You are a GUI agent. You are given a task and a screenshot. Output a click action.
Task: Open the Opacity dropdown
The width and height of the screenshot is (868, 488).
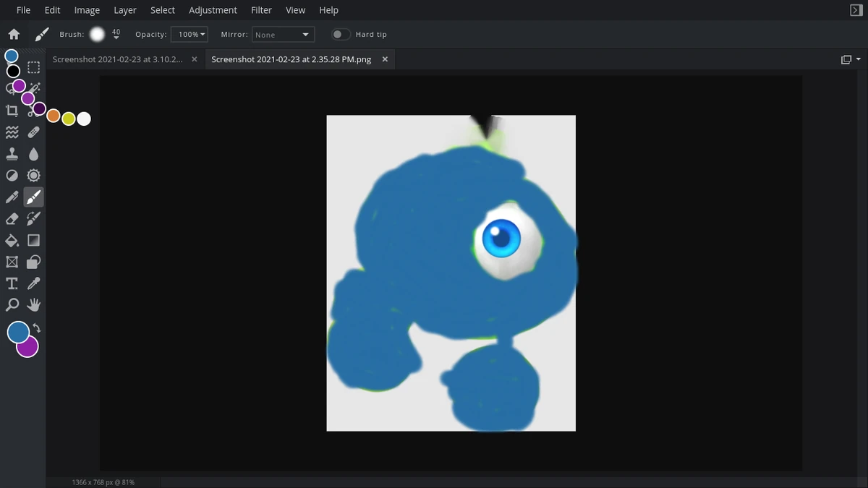coord(189,34)
